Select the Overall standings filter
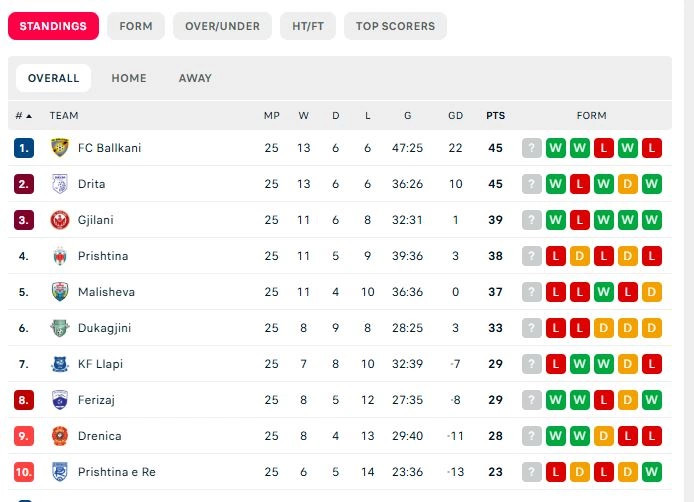The width and height of the screenshot is (694, 502). [53, 78]
